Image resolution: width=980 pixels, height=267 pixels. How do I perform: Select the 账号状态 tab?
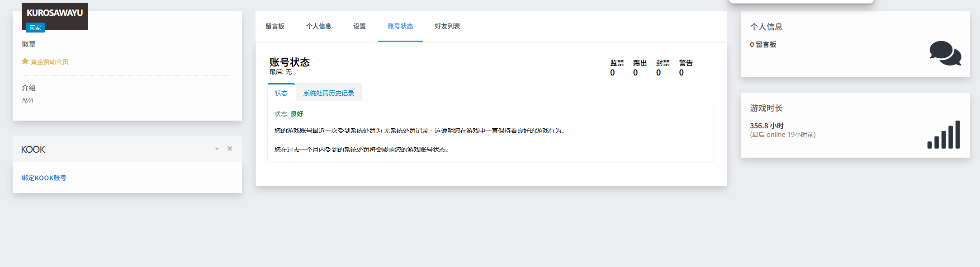click(x=400, y=26)
